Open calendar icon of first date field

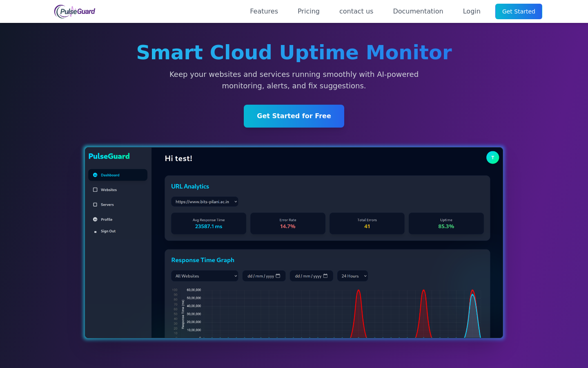(278, 276)
